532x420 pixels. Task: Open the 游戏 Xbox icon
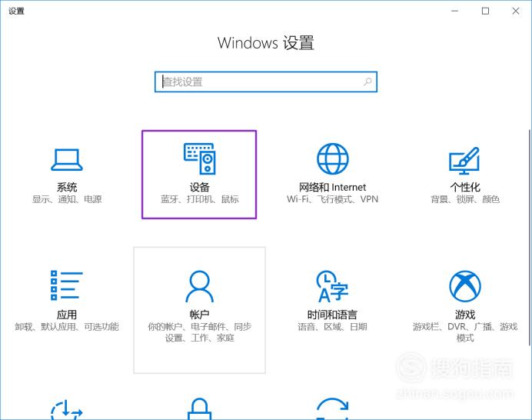click(465, 286)
